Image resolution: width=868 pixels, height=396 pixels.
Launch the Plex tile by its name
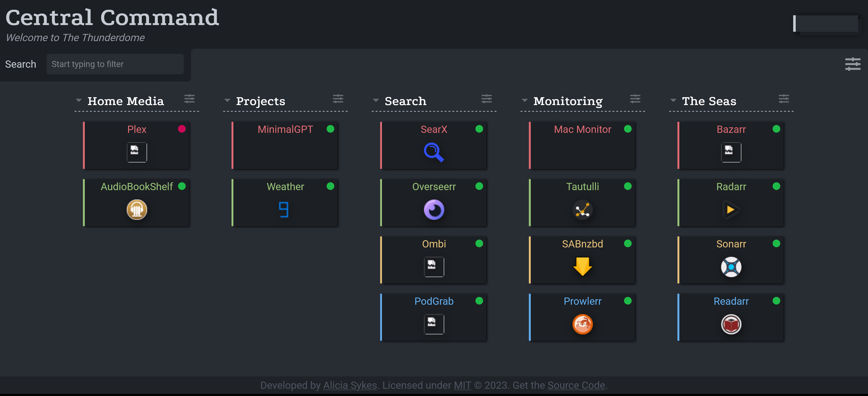coord(137,129)
